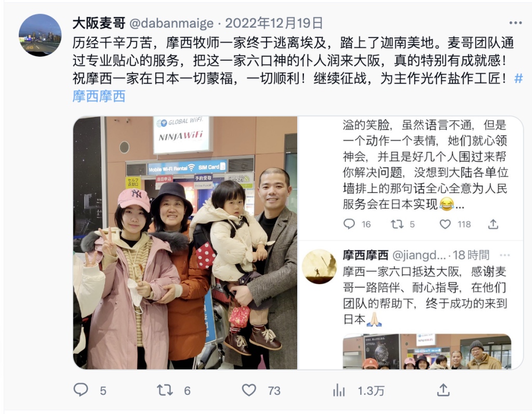Click share icon next to 118 likes
The height and width of the screenshot is (414, 532).
pyautogui.click(x=493, y=224)
